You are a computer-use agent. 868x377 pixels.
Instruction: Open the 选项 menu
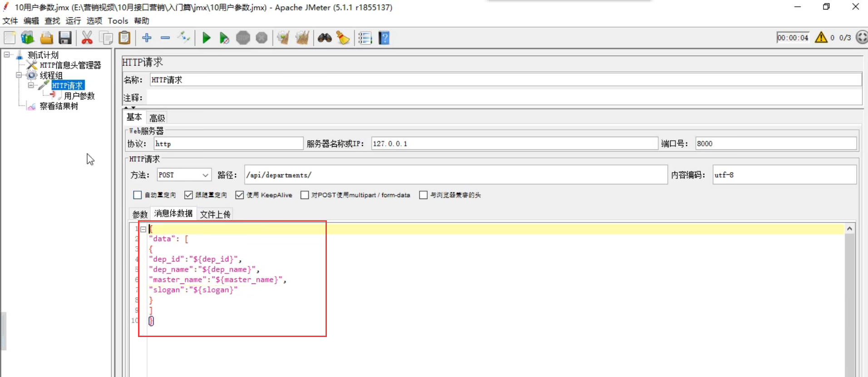click(94, 21)
